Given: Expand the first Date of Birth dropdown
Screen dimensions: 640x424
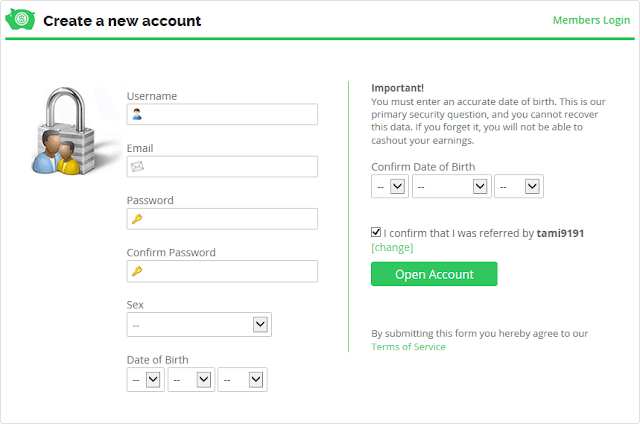Looking at the screenshot, I should [146, 380].
